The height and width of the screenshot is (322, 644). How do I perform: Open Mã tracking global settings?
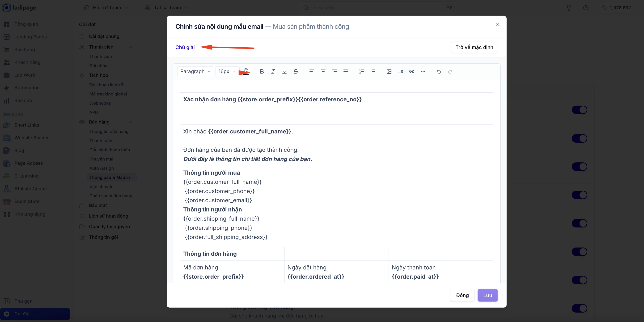point(108,94)
